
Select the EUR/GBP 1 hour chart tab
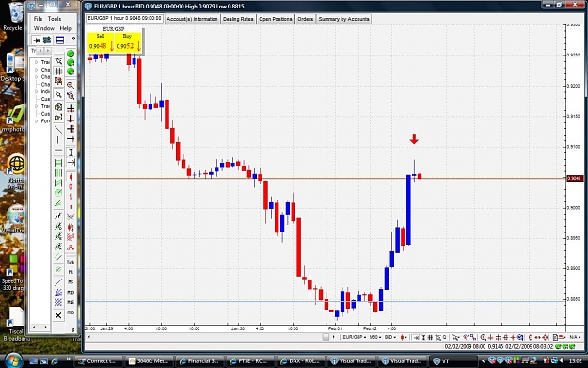124,19
